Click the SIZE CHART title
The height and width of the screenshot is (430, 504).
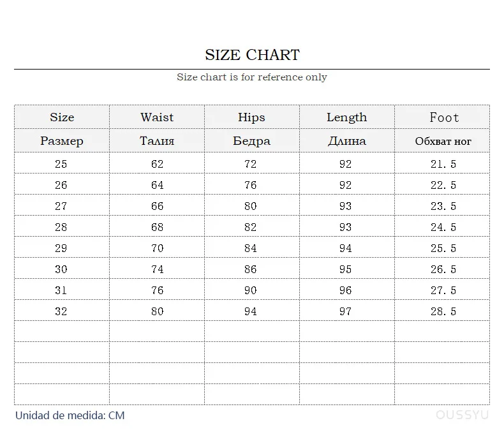252,55
